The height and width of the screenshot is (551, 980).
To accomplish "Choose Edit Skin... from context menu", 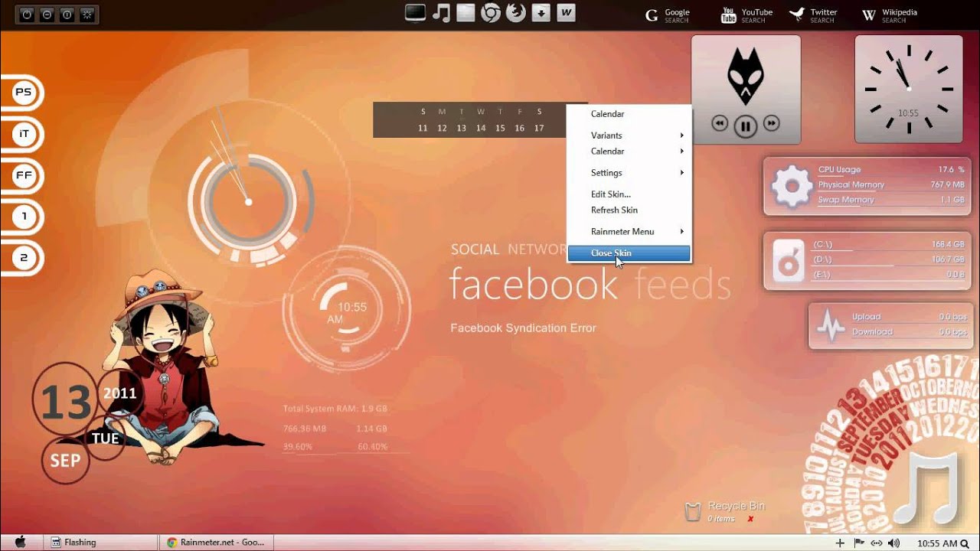I will (x=629, y=194).
